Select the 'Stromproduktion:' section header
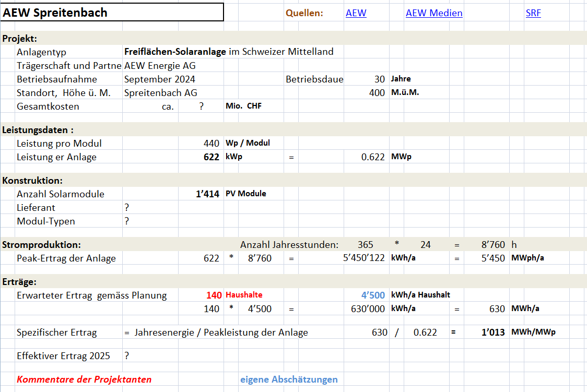 tap(41, 245)
